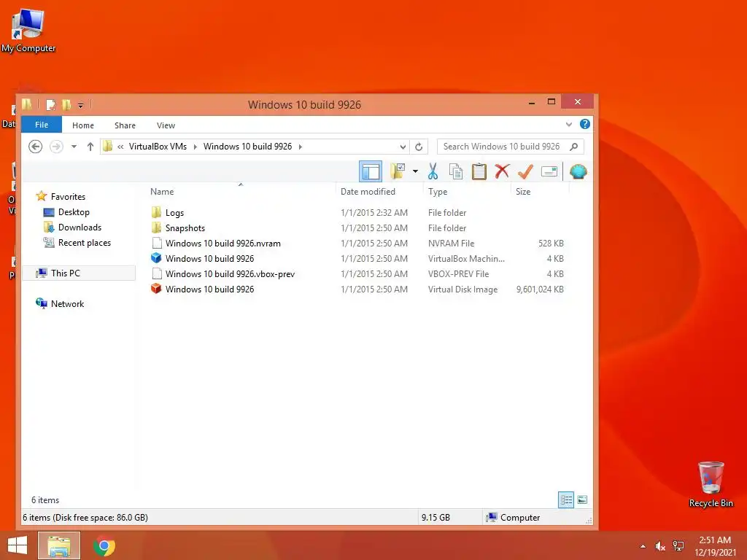Expand arrow after VirtualBox VMs breadcrumb
The height and width of the screenshot is (560, 747).
click(196, 147)
